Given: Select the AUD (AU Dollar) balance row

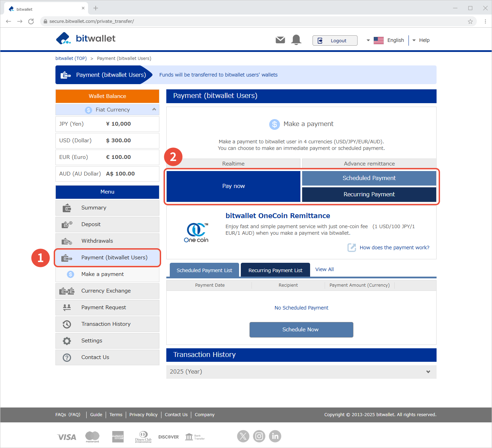Looking at the screenshot, I should point(107,174).
